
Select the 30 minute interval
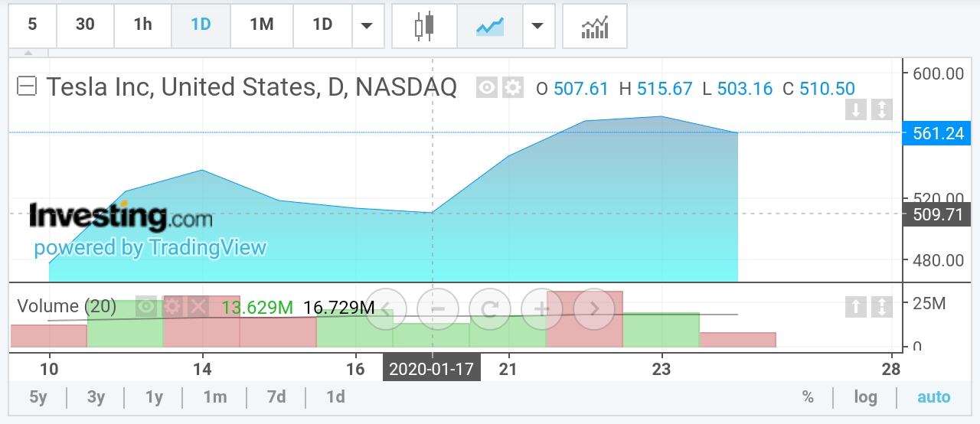point(85,25)
